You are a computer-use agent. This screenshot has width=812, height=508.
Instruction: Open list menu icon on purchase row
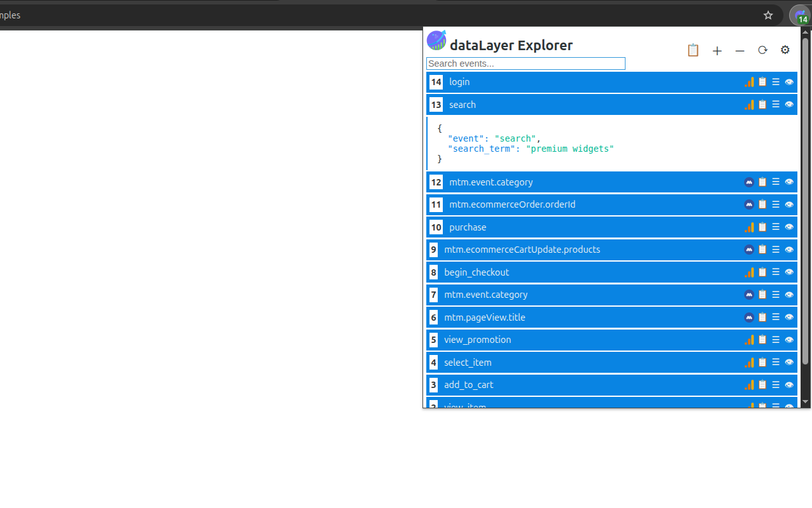click(x=776, y=227)
